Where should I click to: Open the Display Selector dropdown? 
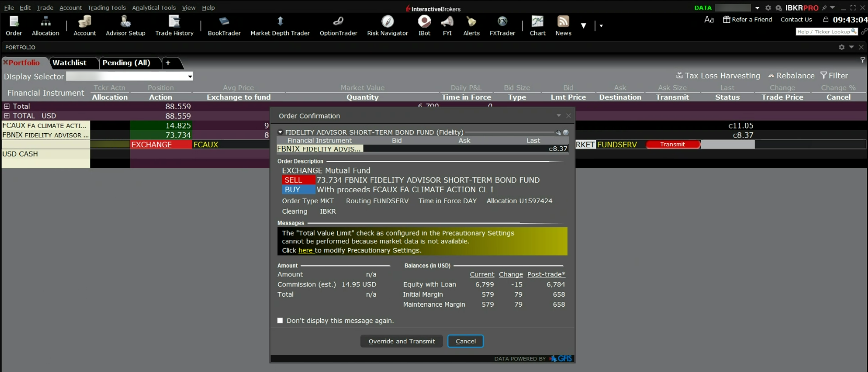click(x=190, y=76)
